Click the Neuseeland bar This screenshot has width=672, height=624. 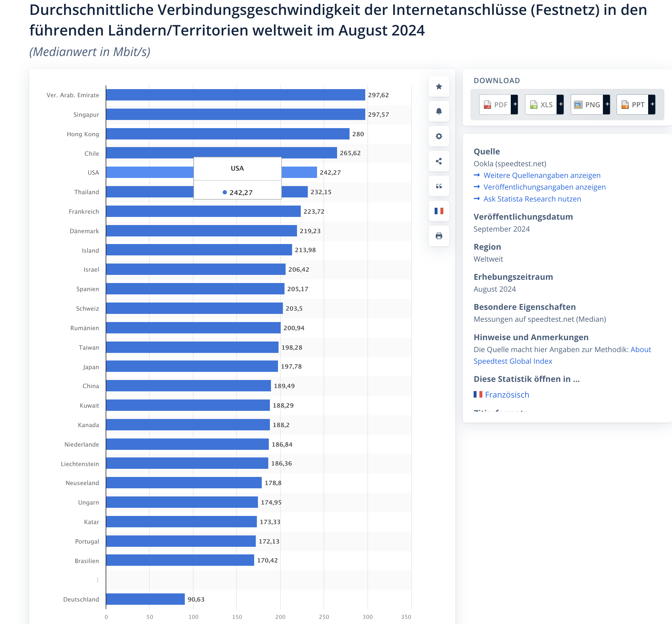184,483
